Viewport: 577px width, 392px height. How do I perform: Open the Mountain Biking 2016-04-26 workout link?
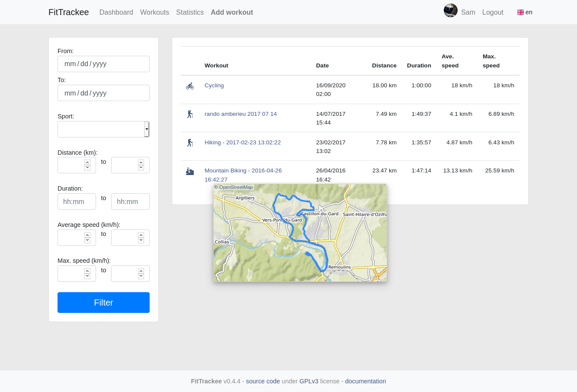243,171
